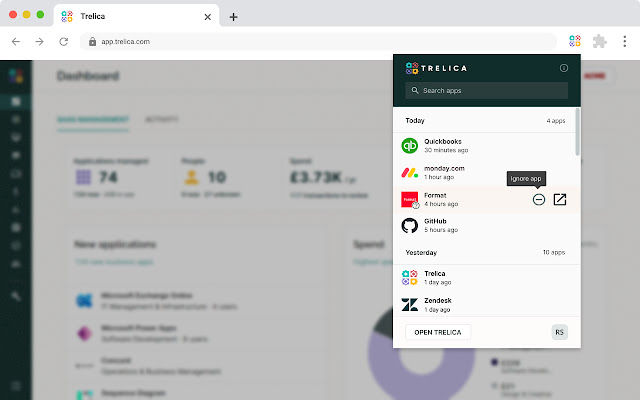Image resolution: width=640 pixels, height=400 pixels.
Task: Close the Trelica browser tab
Action: click(208, 17)
